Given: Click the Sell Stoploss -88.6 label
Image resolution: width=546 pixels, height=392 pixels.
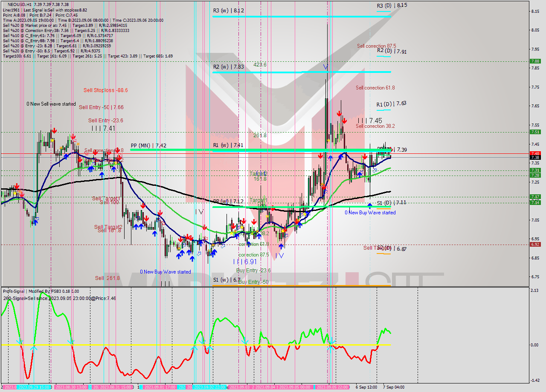Looking at the screenshot, I should click(x=105, y=90).
